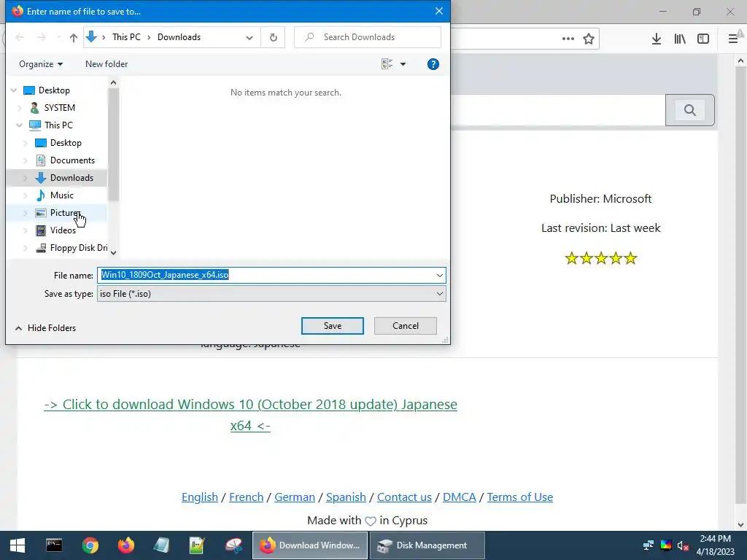Viewport: 747px width, 560px height.
Task: Expand the Videos tree node
Action: pyautogui.click(x=26, y=230)
